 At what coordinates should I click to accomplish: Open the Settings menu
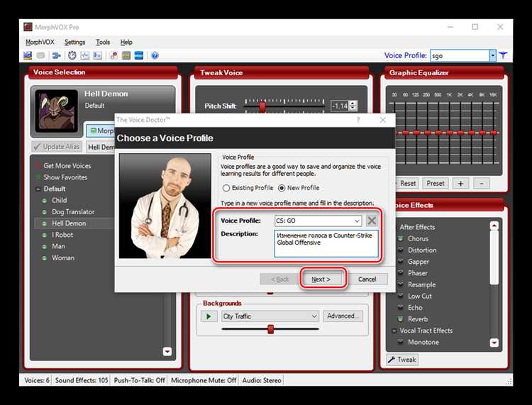pos(74,42)
